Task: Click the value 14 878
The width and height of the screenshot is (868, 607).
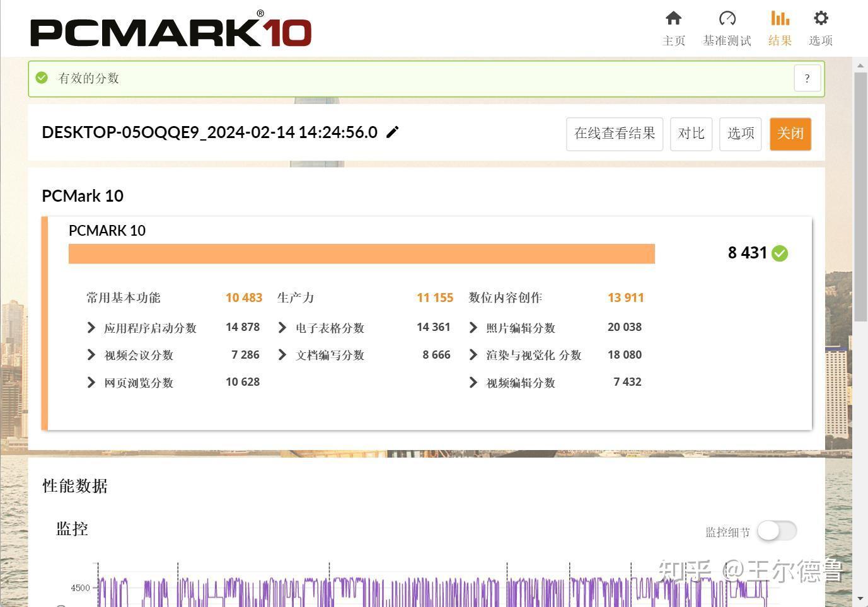Action: 243,327
